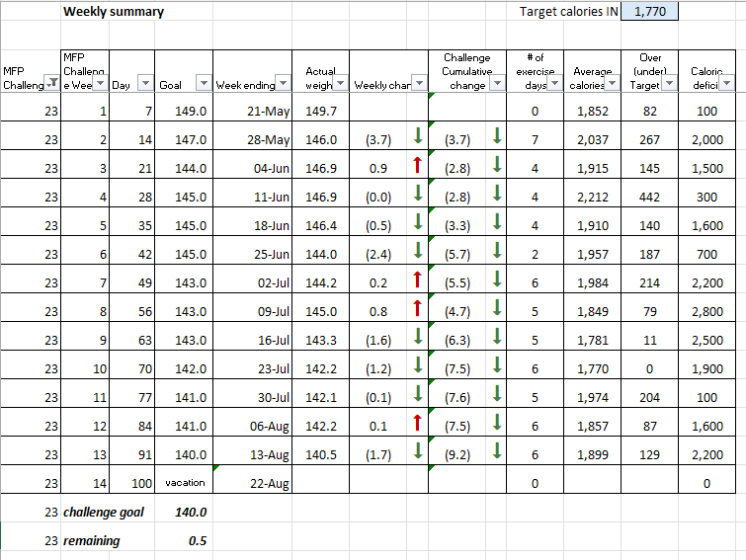Click the red up arrow beside weekly change 0.2
Screen dimensions: 746x560
point(417,280)
